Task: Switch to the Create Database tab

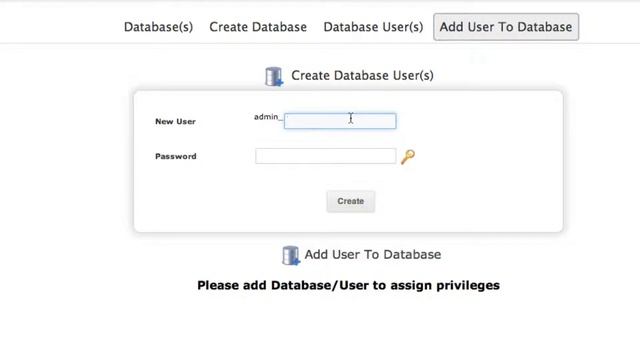Action: coord(258,27)
